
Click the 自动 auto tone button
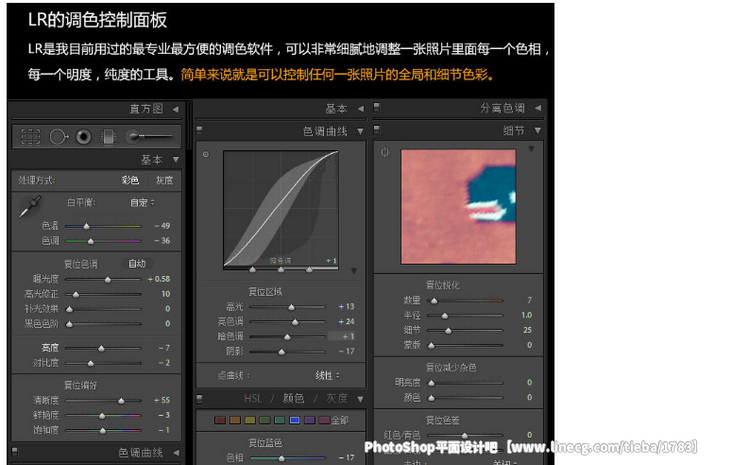click(x=137, y=264)
